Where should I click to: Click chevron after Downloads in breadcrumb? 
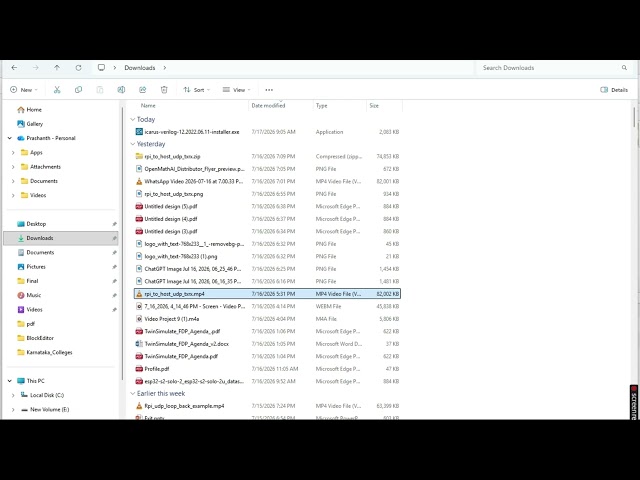pos(164,68)
